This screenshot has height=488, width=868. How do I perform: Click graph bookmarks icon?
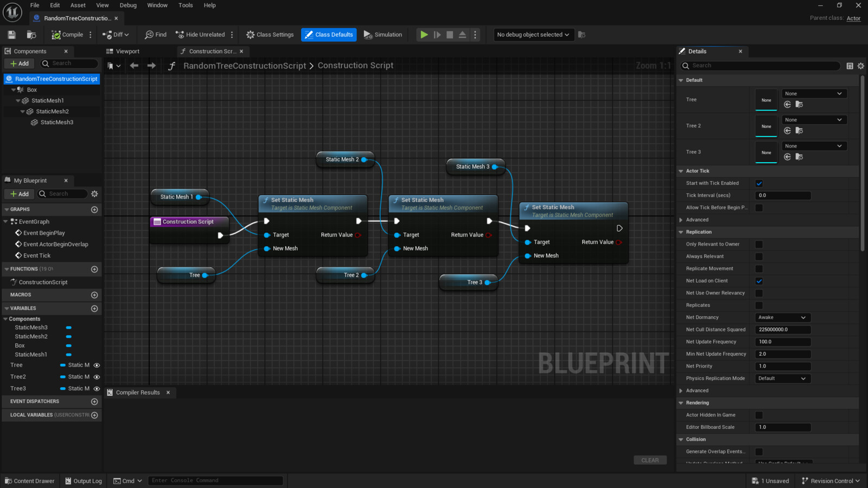coord(113,66)
